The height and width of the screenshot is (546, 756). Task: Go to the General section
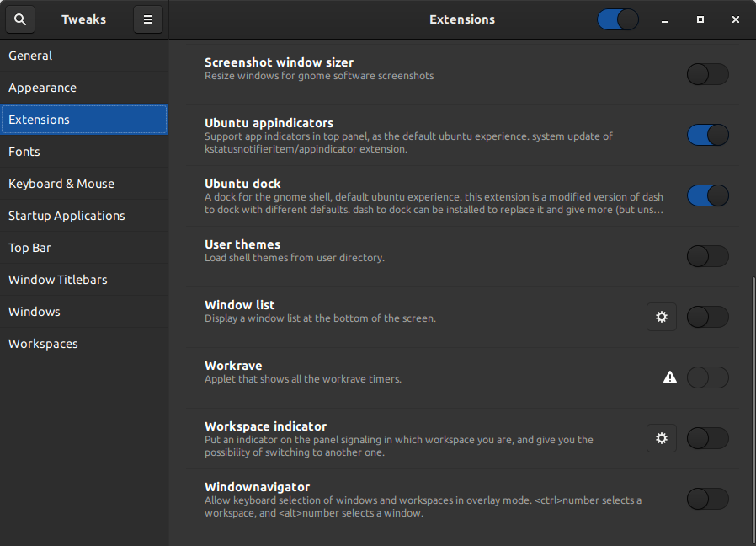point(30,56)
